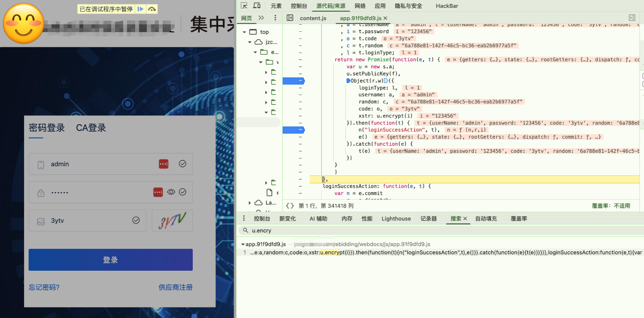
Task: Show the password with eye icon
Action: click(x=171, y=192)
